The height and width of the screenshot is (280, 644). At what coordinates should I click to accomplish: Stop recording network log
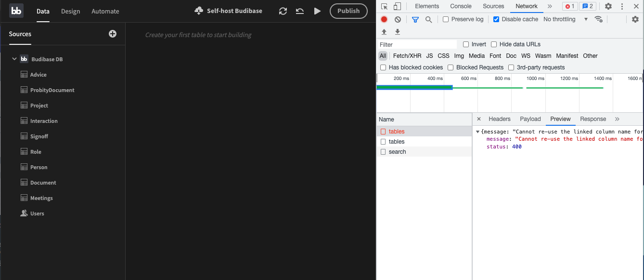[384, 19]
